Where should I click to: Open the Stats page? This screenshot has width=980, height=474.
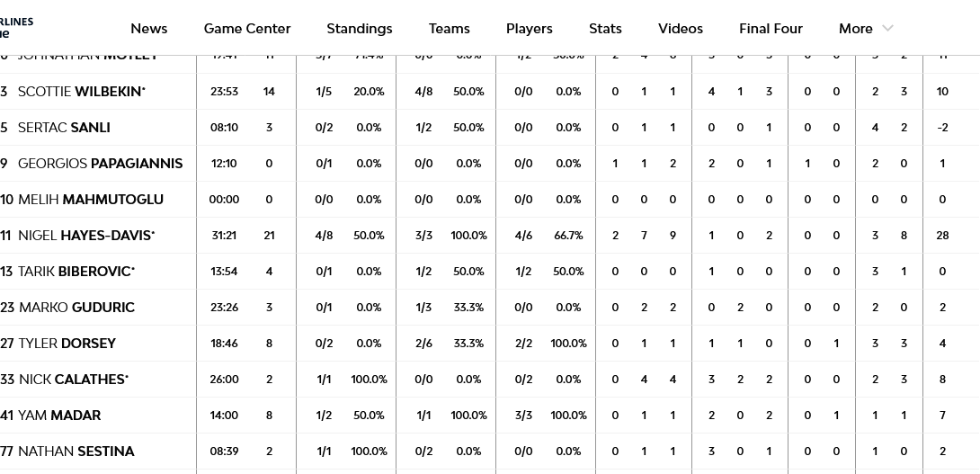[x=605, y=29]
